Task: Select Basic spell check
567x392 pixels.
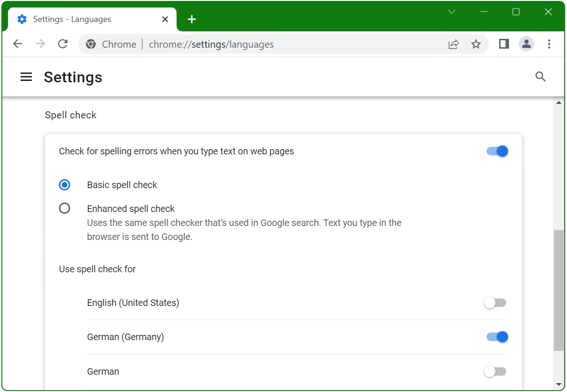Action: pos(65,185)
